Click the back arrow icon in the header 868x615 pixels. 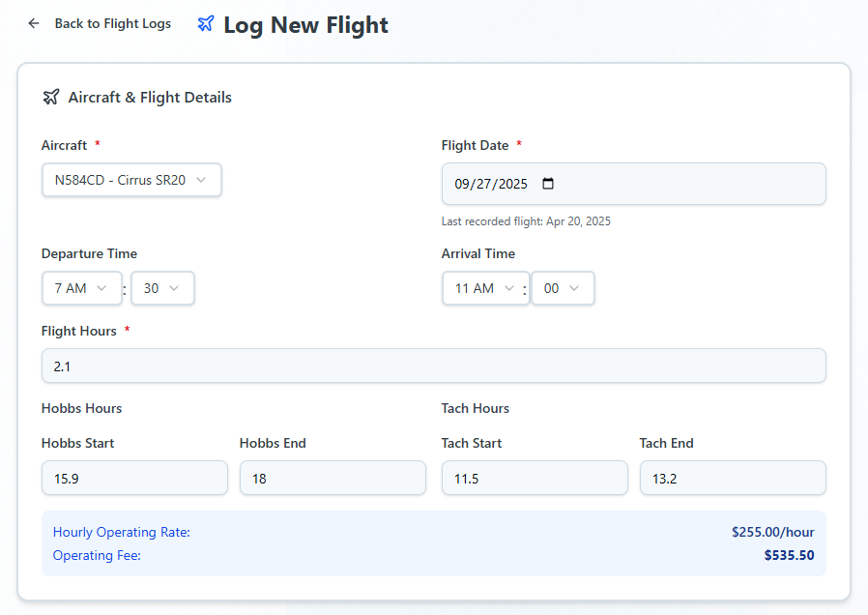coord(33,22)
